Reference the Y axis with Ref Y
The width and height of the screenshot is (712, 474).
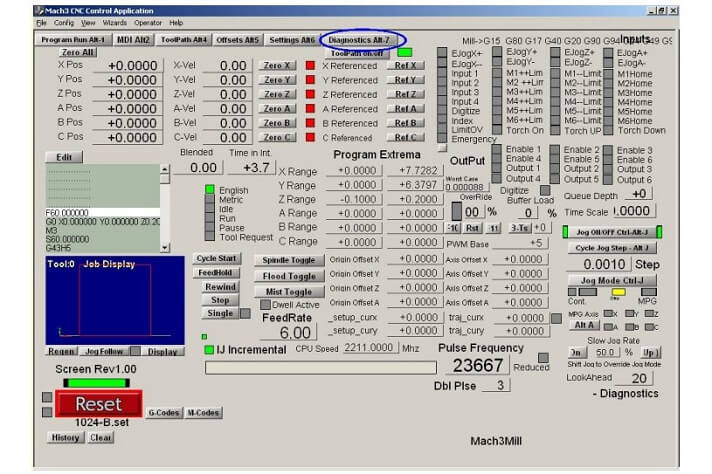405,80
